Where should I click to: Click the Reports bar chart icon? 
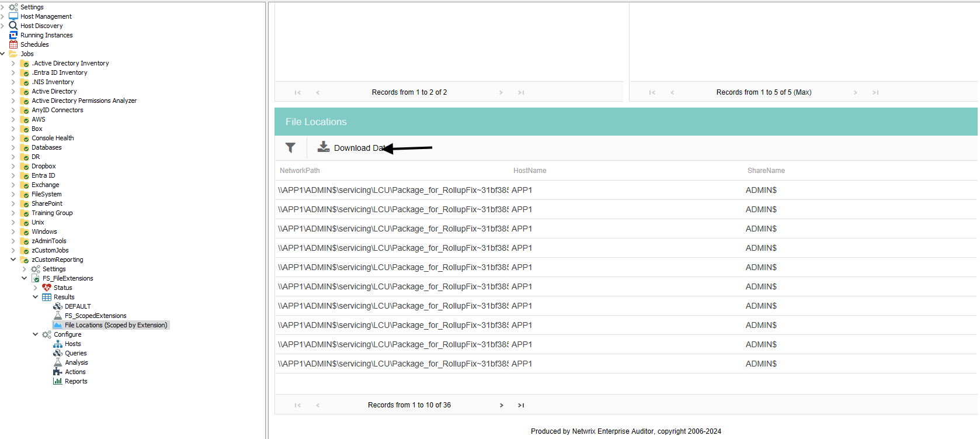58,381
